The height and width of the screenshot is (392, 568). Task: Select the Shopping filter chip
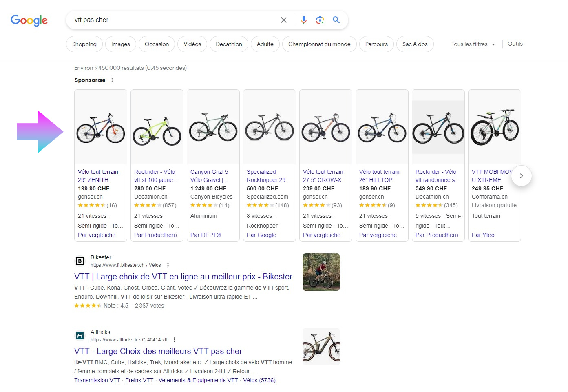click(84, 44)
